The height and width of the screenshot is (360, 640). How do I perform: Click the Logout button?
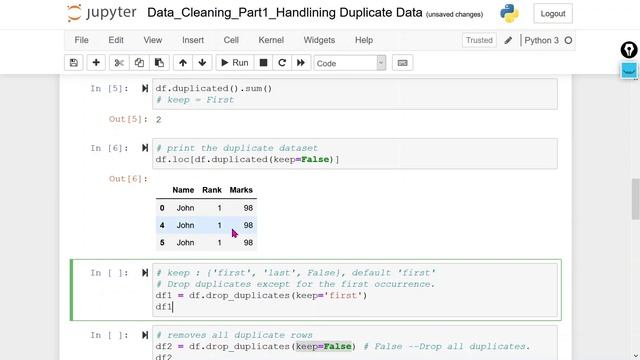coord(553,13)
